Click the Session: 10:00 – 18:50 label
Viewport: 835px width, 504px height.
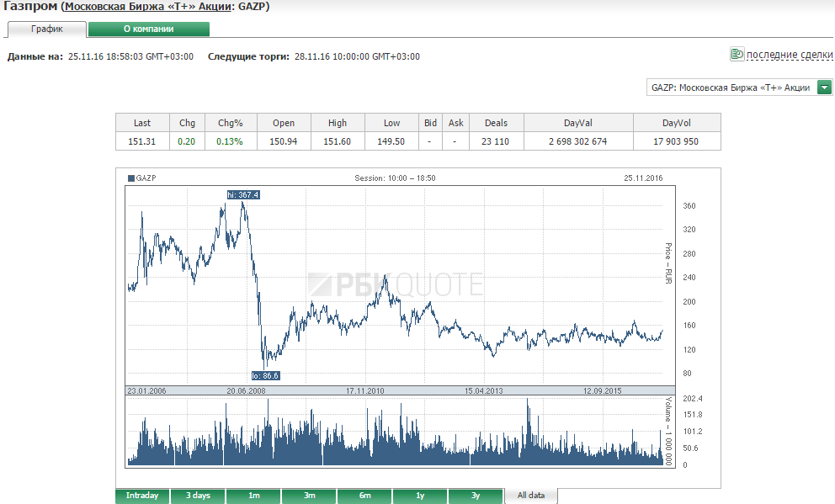(395, 178)
